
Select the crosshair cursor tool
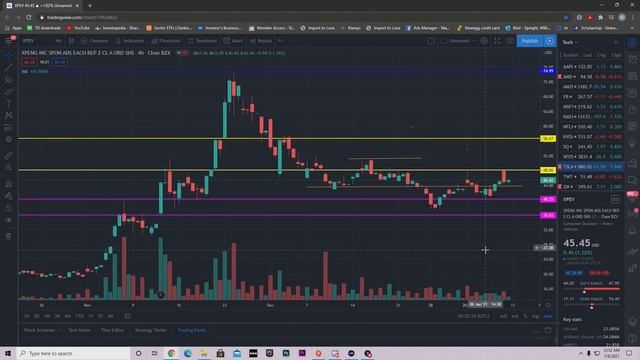(9, 56)
